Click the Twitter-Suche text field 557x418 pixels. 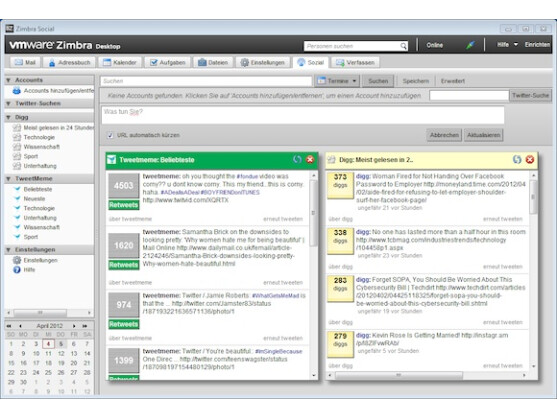click(469, 96)
